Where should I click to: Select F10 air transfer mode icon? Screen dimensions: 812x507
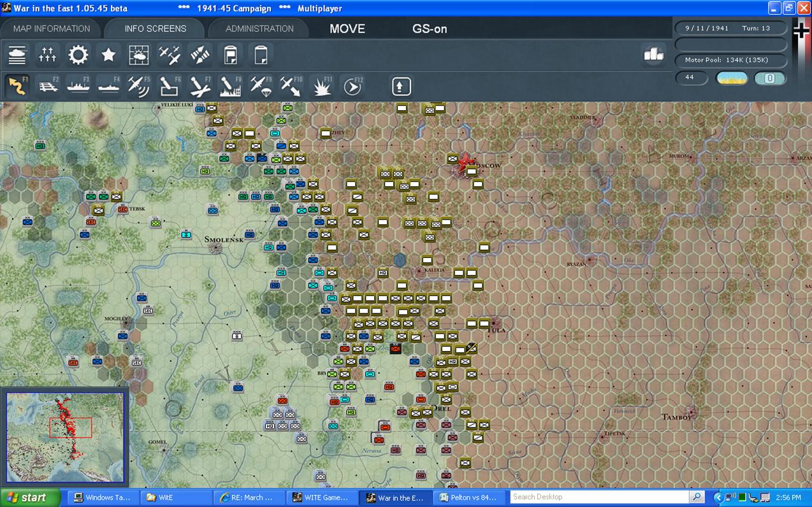pos(291,86)
